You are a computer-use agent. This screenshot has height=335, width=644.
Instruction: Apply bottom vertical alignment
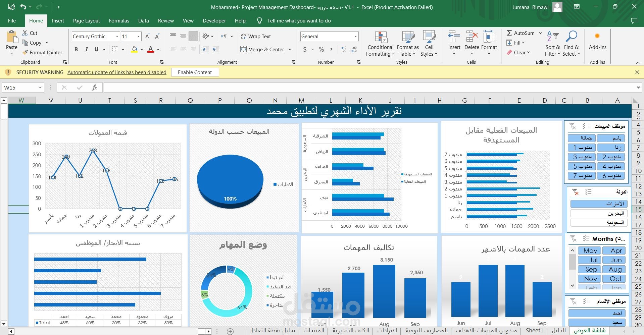click(x=193, y=36)
